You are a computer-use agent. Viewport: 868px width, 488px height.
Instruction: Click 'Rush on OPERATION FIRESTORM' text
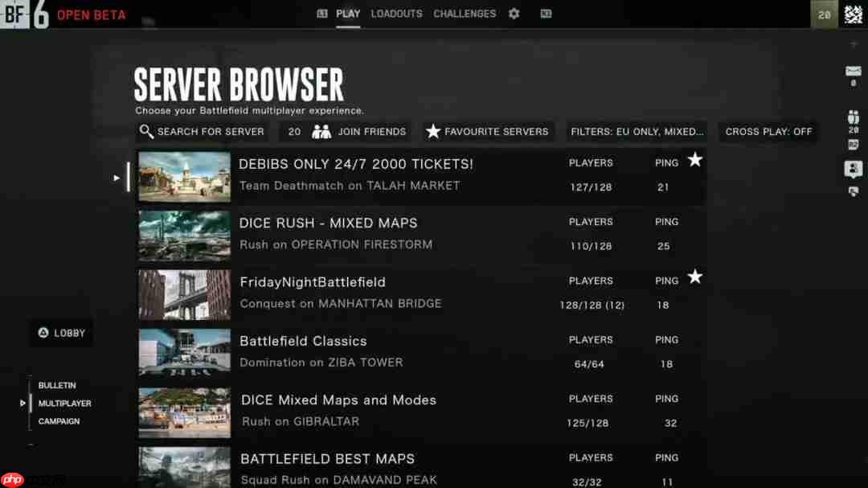point(335,244)
